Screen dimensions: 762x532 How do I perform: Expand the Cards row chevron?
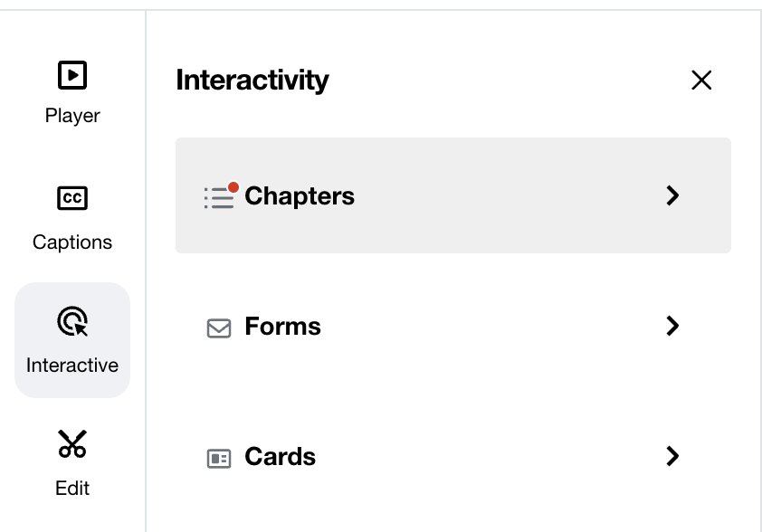coord(672,456)
